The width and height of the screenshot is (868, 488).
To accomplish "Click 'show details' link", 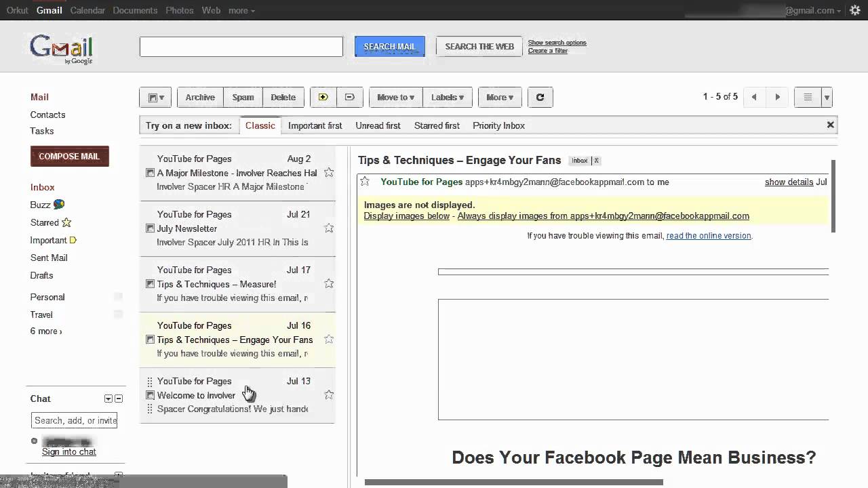I will [x=789, y=182].
